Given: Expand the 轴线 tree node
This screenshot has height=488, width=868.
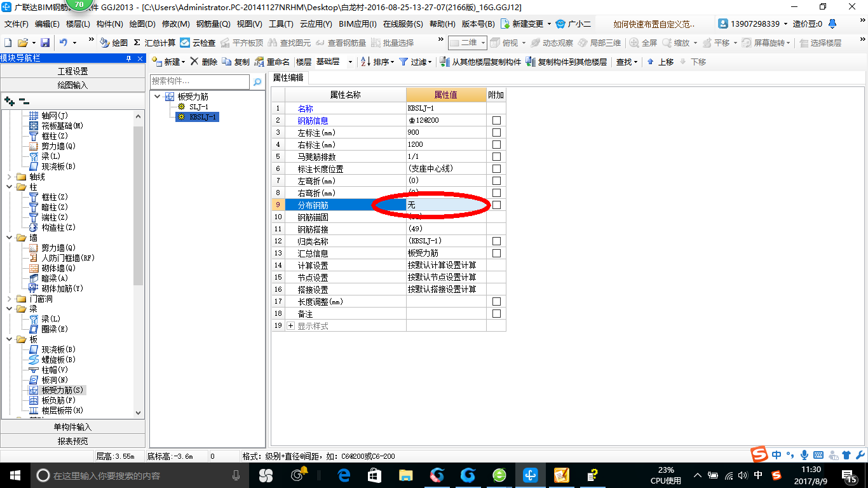Looking at the screenshot, I should tap(9, 177).
